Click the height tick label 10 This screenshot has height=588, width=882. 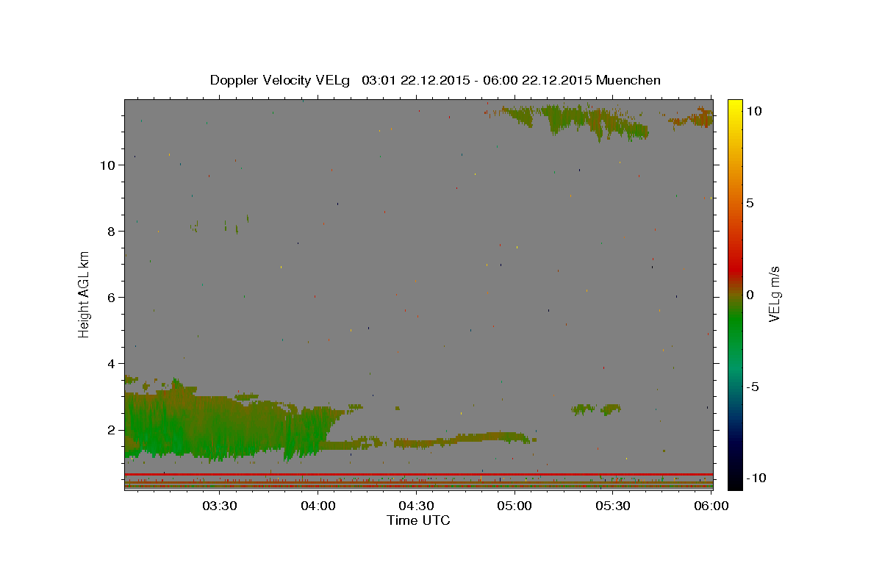point(109,165)
